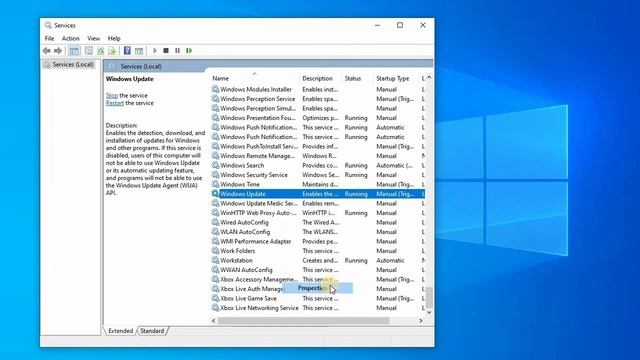Select the WMI Performance Adapter row

point(318,241)
